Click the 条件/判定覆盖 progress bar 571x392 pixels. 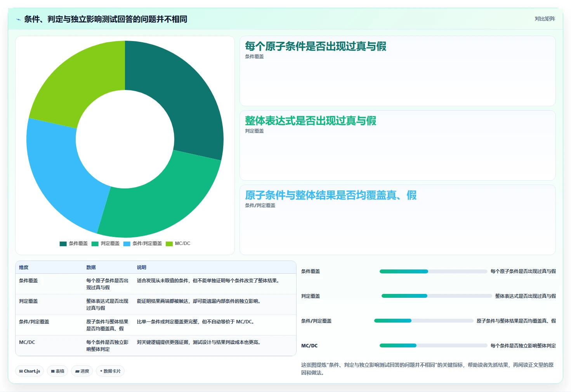423,321
